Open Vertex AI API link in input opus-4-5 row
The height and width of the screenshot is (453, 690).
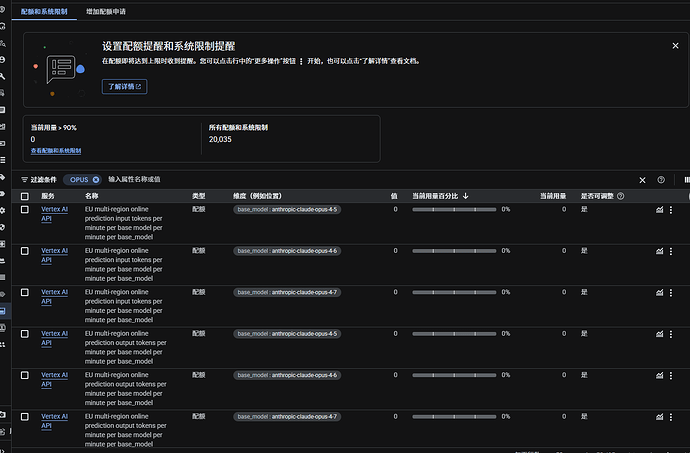click(x=54, y=214)
